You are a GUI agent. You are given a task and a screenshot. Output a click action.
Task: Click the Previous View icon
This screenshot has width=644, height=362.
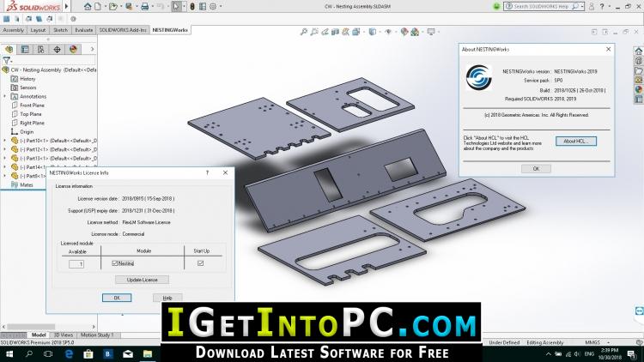point(325,32)
